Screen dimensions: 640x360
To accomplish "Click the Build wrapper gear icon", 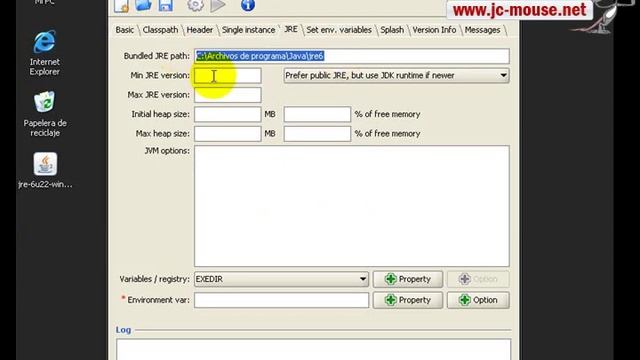I will [195, 5].
